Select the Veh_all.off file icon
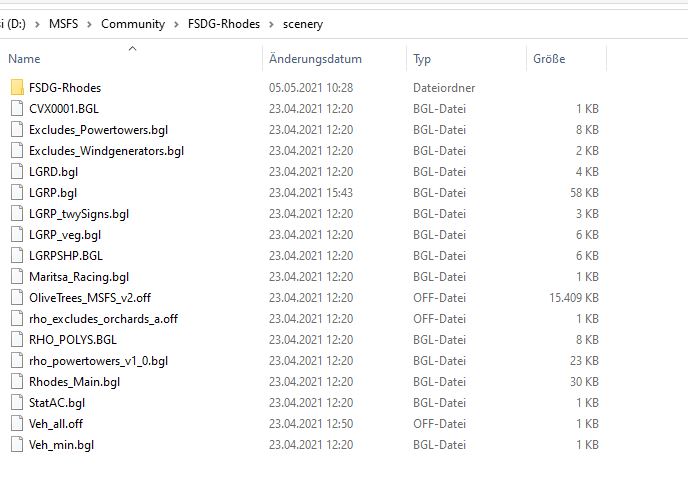Screen dimensions: 688x481 click(17, 424)
